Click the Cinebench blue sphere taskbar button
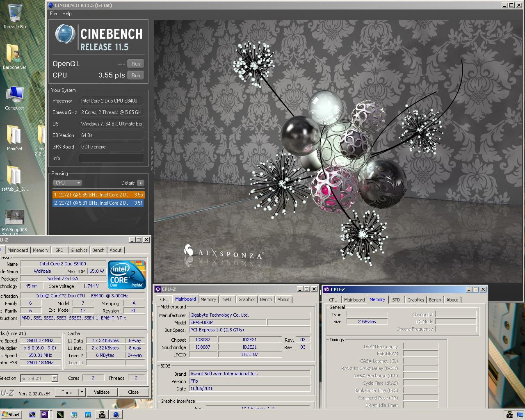 [116, 415]
